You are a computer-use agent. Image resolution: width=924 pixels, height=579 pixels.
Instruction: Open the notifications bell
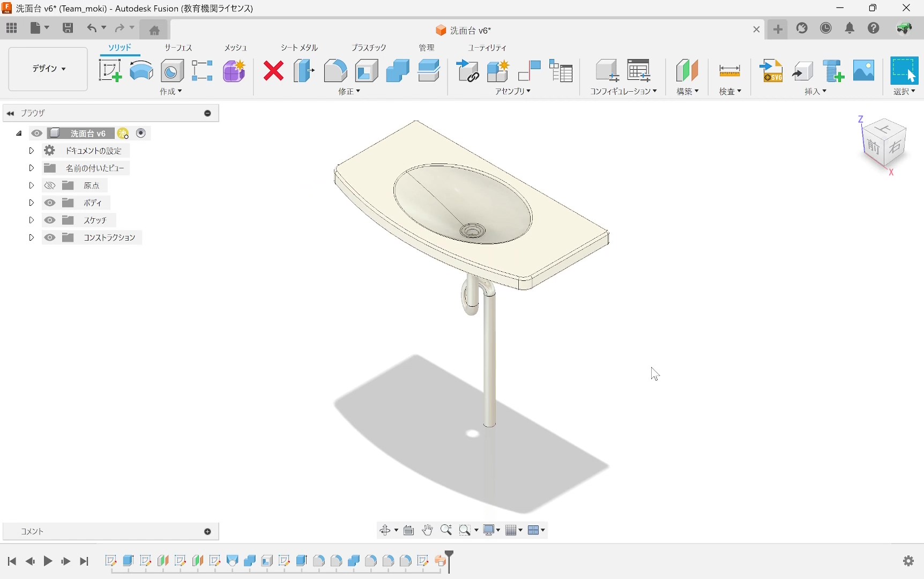[850, 28]
